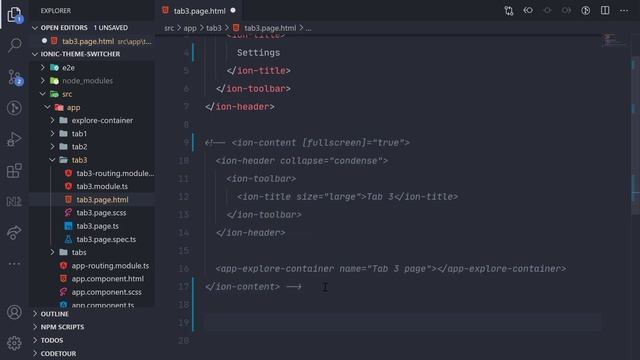Open the Manage settings gear
640x360 pixels.
[14, 343]
